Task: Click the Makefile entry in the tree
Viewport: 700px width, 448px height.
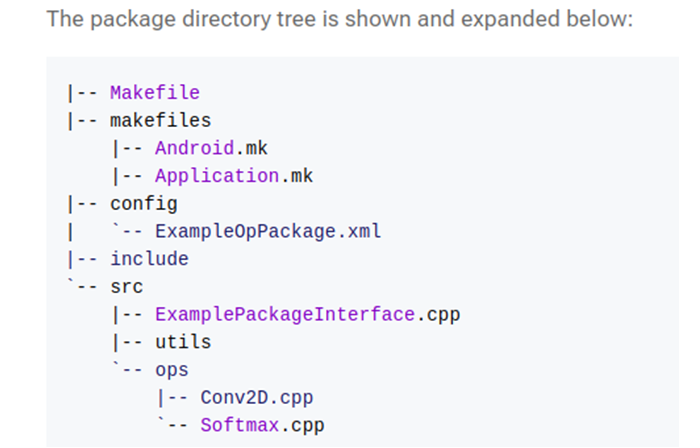Action: (x=155, y=93)
